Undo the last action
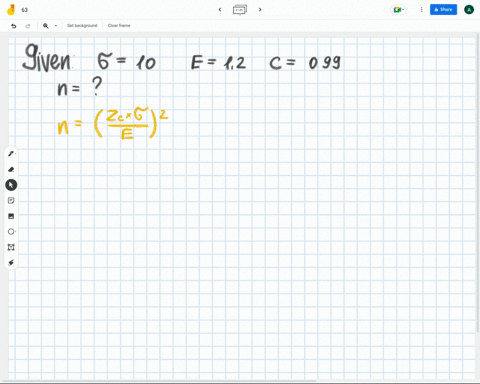This screenshot has width=480, height=384. (14, 26)
